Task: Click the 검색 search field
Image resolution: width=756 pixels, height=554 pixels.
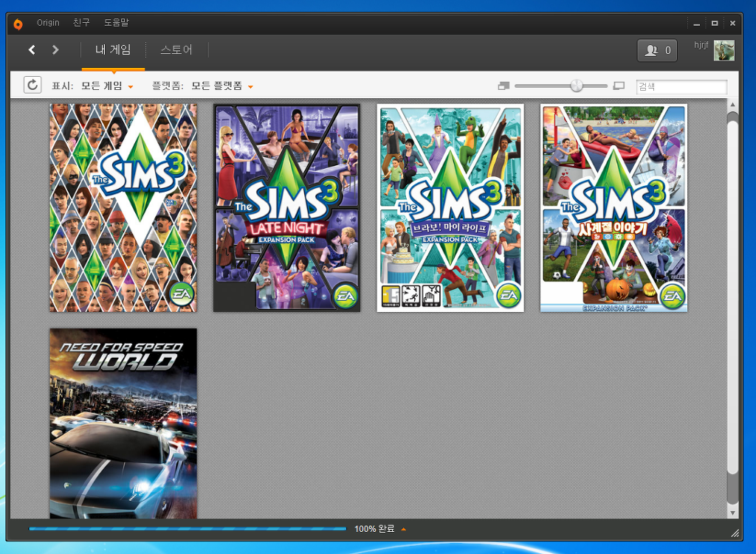Action: click(x=681, y=87)
